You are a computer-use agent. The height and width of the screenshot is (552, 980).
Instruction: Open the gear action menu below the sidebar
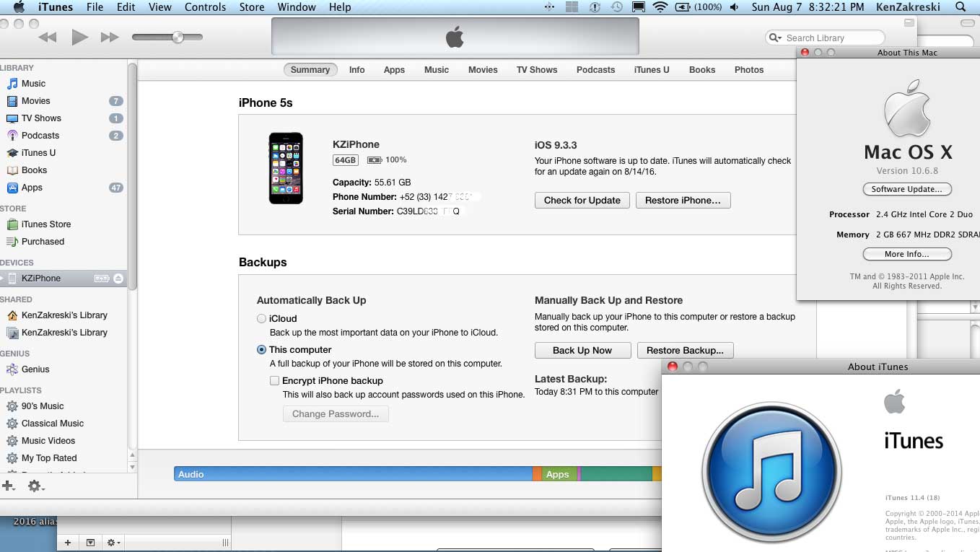(x=35, y=487)
